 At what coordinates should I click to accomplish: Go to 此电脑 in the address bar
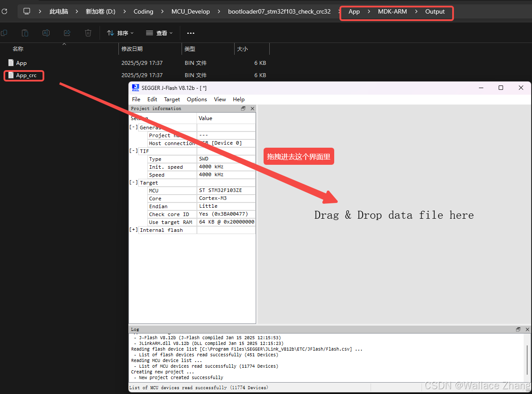click(x=59, y=11)
